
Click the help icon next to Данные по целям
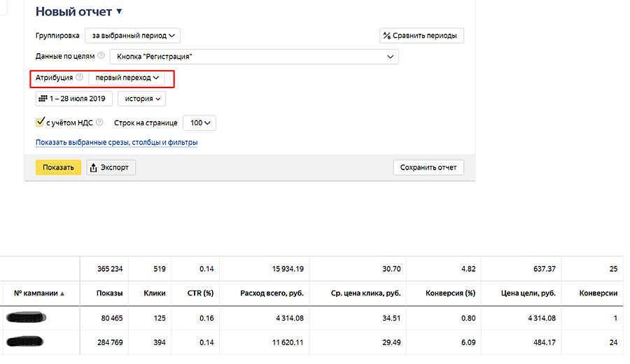pos(101,56)
